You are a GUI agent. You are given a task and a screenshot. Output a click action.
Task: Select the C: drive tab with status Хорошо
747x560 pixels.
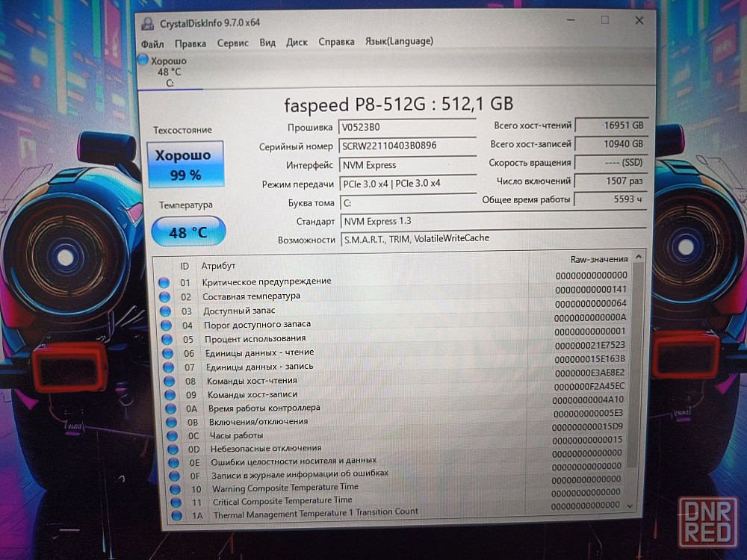point(169,72)
